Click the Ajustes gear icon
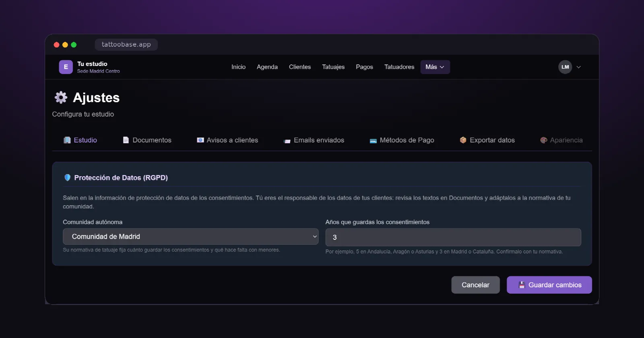 pos(61,97)
